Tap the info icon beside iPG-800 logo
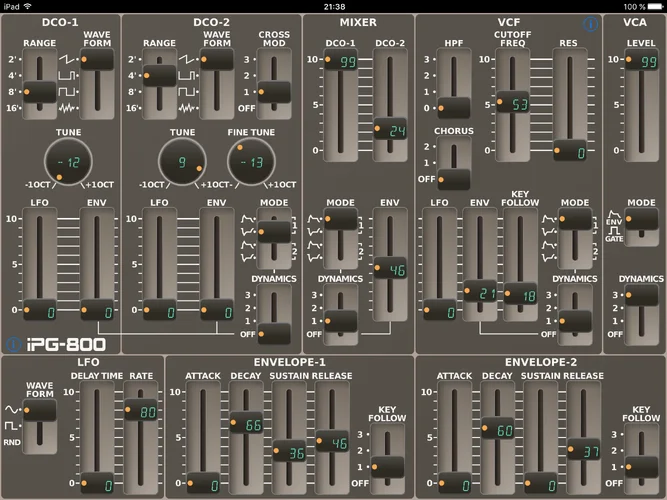Screen dimensions: 667x500 click(12, 344)
